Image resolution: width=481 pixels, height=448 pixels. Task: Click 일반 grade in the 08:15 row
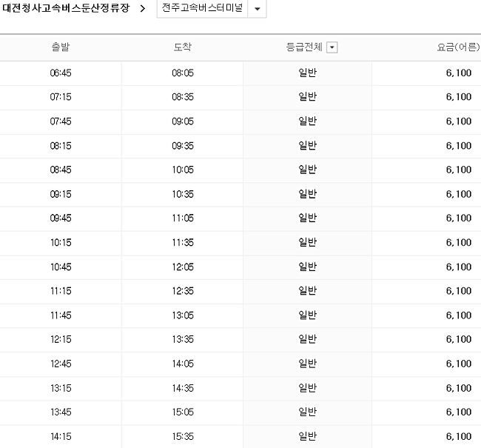pos(307,145)
